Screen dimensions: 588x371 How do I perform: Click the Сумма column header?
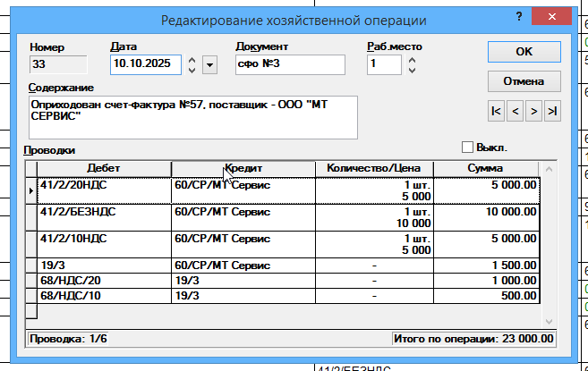click(486, 168)
